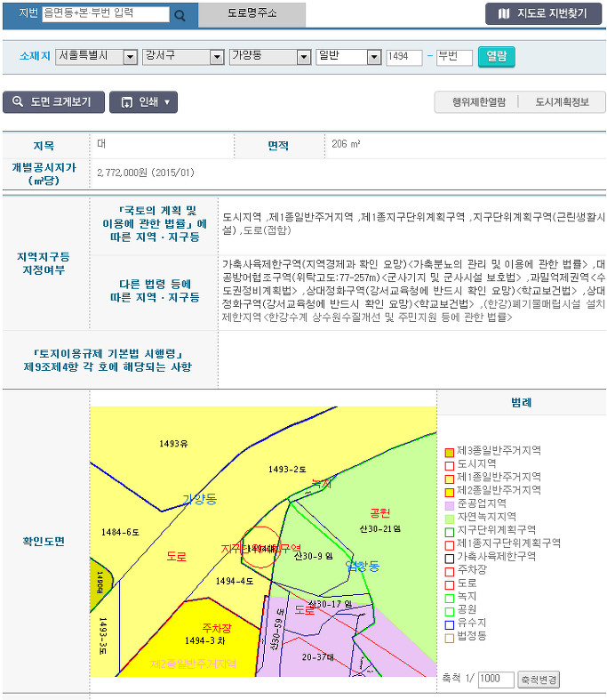
Task: Click 지구단위계획구역 legend box
Action: 449,532
